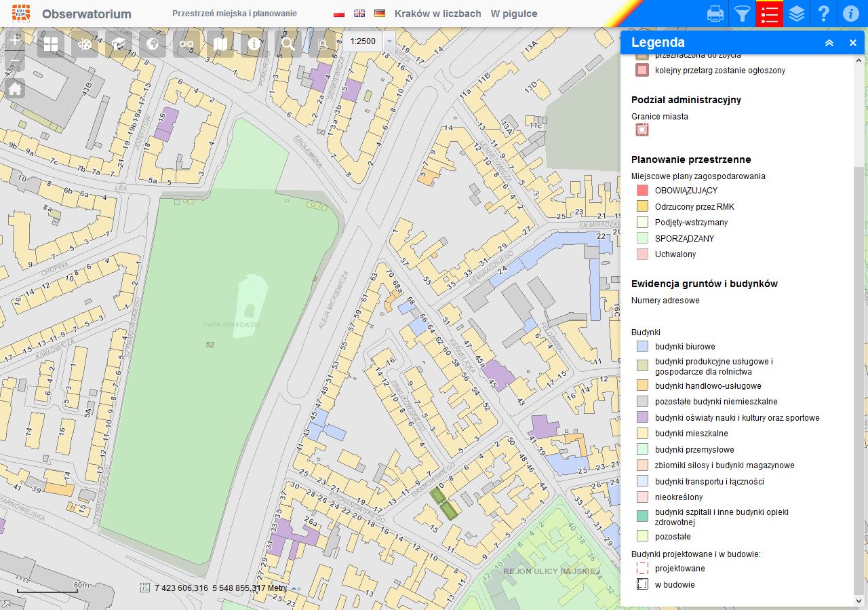Click 'budynki transportu i łączności' entry

click(709, 482)
